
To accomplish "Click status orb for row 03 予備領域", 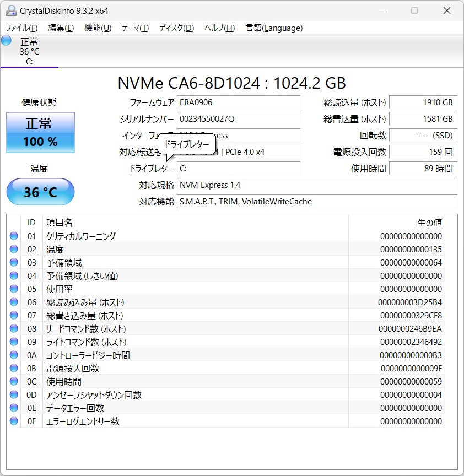I will [x=14, y=262].
